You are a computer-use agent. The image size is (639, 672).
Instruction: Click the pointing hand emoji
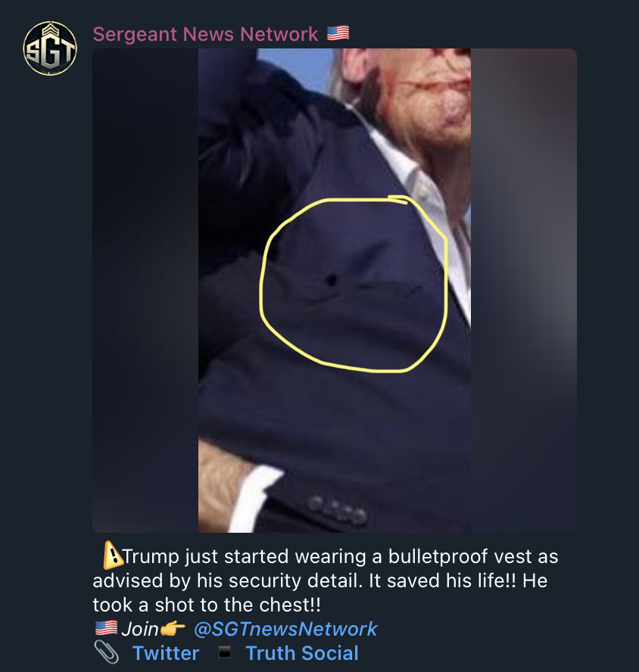(x=173, y=629)
